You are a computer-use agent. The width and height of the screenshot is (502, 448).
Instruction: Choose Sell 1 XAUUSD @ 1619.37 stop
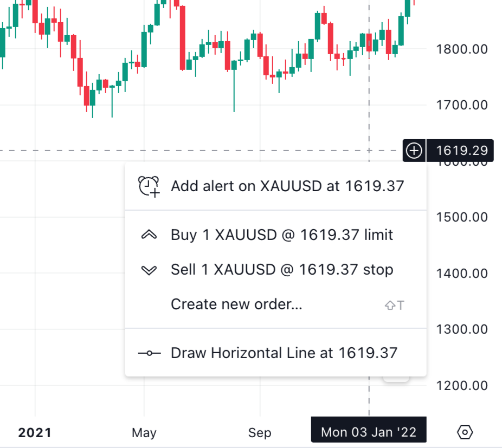(282, 270)
